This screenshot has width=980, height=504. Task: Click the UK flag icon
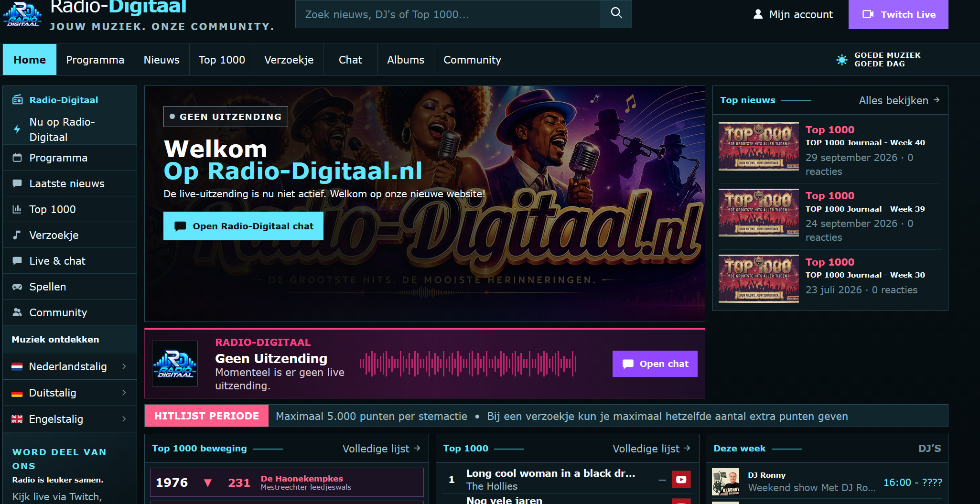[17, 419]
